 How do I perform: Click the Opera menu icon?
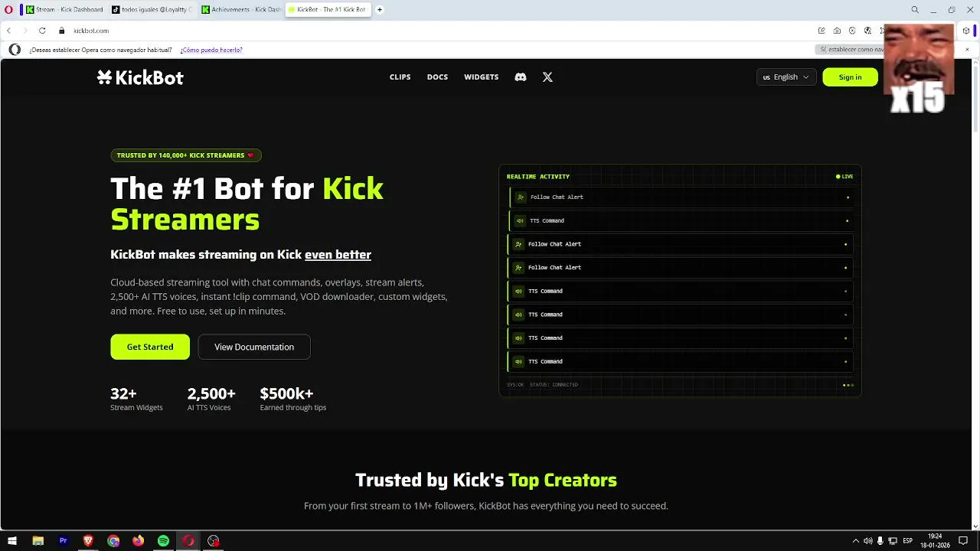(8, 10)
